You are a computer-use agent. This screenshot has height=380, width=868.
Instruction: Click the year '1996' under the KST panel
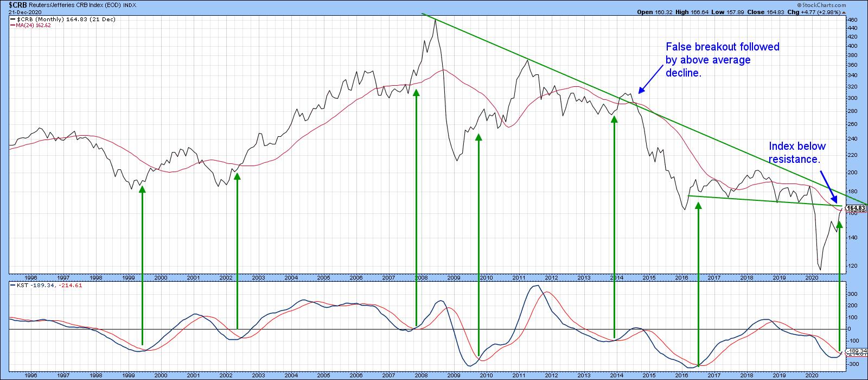(31, 375)
